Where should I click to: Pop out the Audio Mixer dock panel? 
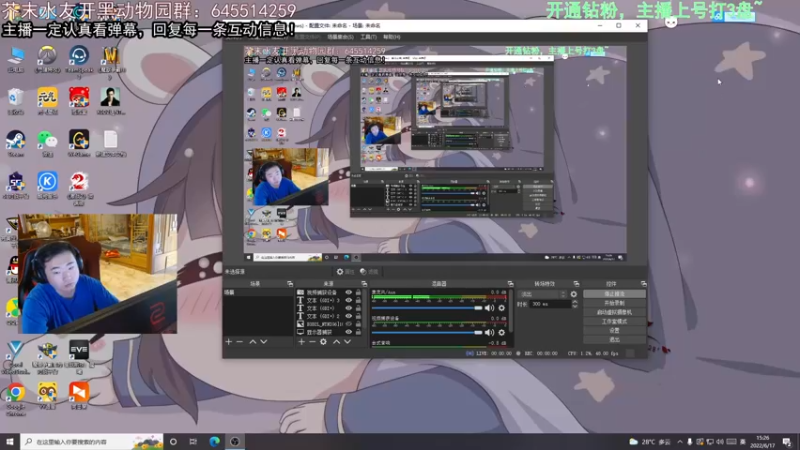pyautogui.click(x=510, y=284)
